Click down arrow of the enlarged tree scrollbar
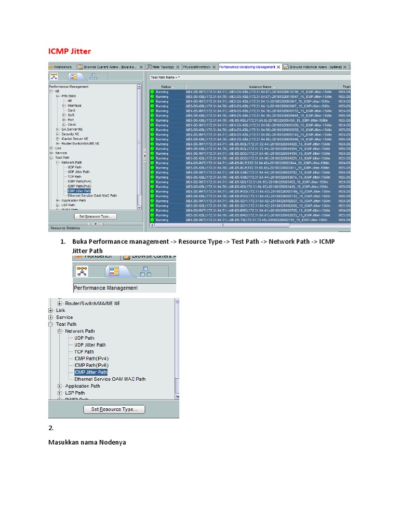The width and height of the screenshot is (399, 532). point(177,396)
